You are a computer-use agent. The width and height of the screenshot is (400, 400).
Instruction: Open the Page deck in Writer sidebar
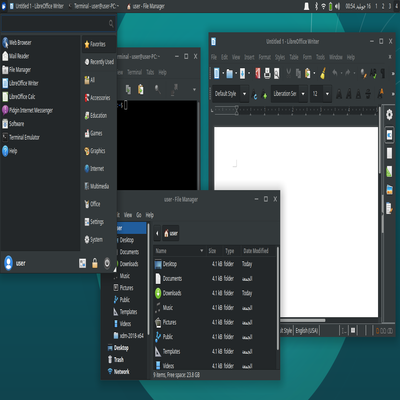(x=389, y=153)
